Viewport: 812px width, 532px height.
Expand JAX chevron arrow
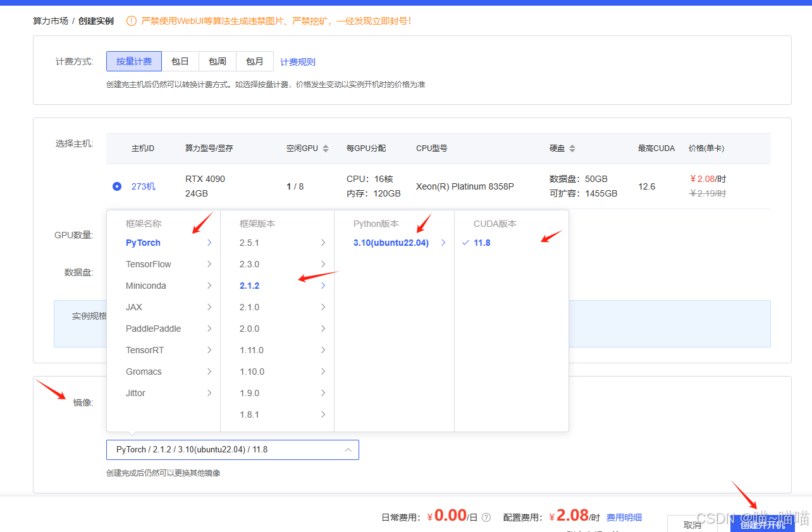pos(209,307)
